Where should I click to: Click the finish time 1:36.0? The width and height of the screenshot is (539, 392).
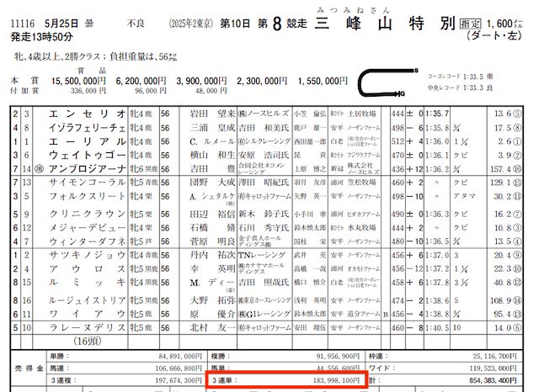[437, 141]
